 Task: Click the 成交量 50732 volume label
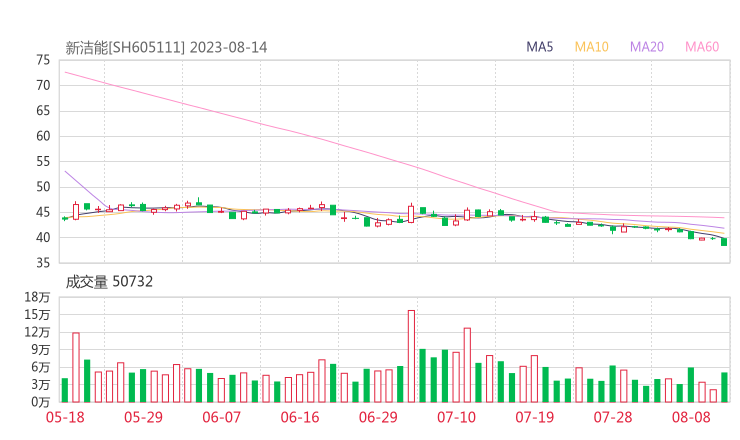click(x=109, y=282)
